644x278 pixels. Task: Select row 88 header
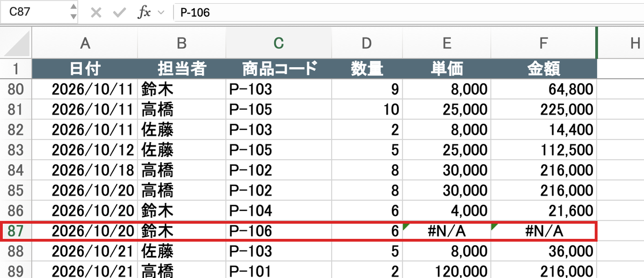16,251
